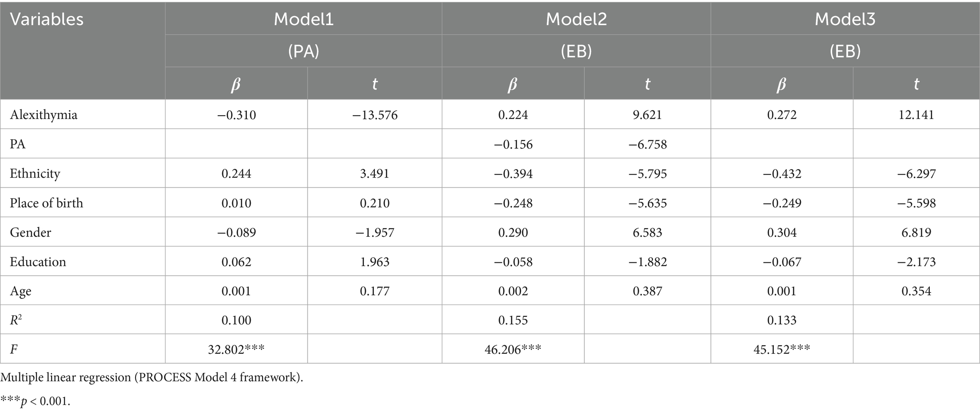Click the Education row label

point(38,261)
